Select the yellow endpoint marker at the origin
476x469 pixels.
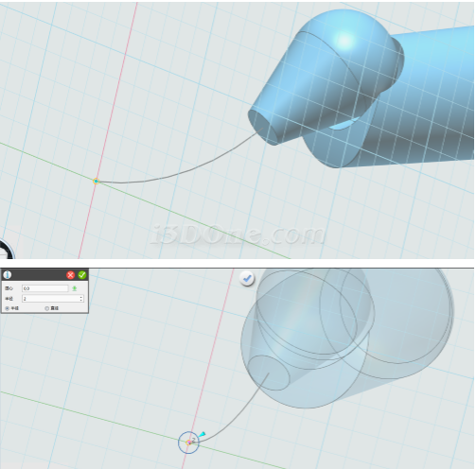click(97, 182)
